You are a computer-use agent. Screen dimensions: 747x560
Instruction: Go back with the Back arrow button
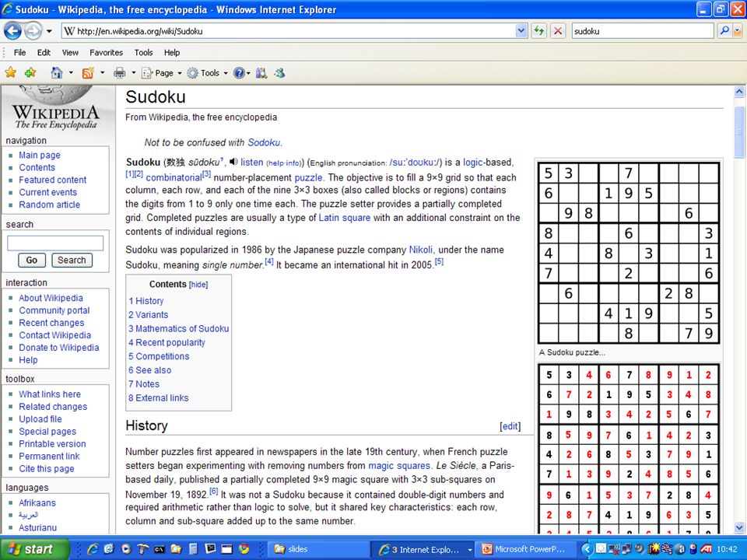pyautogui.click(x=13, y=31)
